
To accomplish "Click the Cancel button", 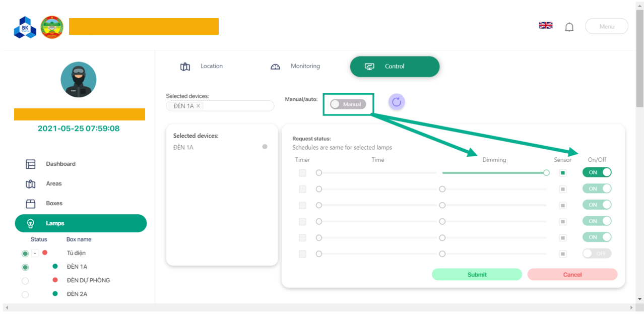I will coord(572,275).
